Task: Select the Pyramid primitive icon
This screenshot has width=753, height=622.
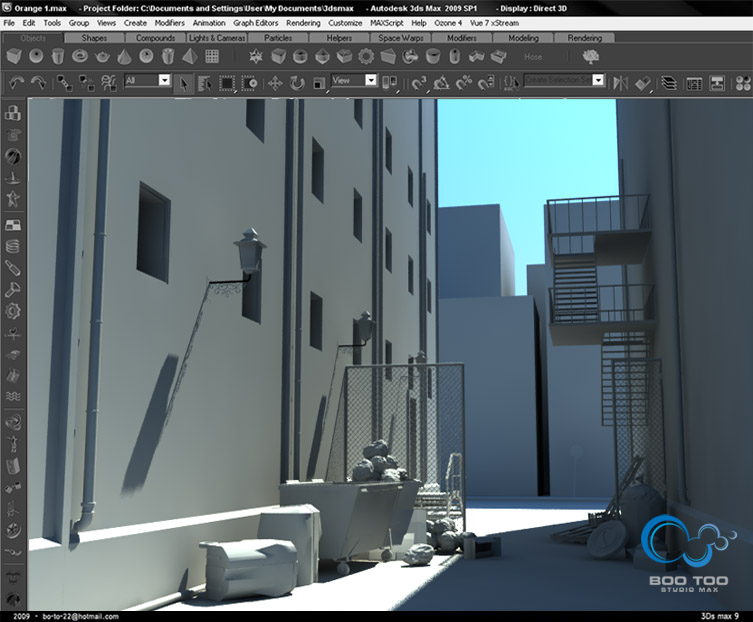Action: click(x=190, y=57)
